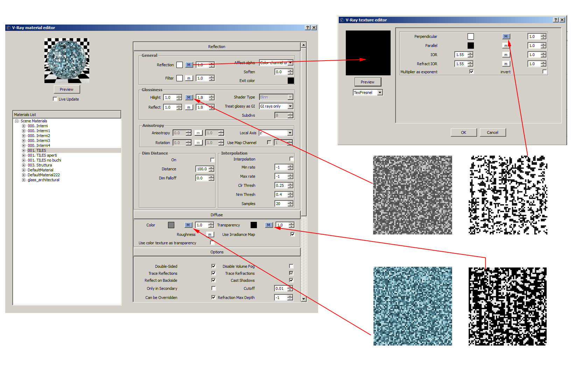
Task: Open the Affect alpha dropdown
Action: pos(276,63)
